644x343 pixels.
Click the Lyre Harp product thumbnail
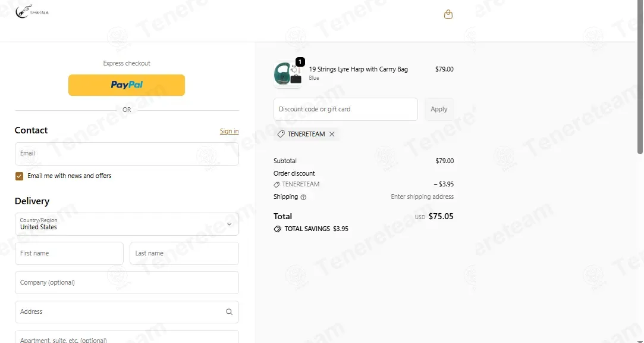click(x=287, y=74)
